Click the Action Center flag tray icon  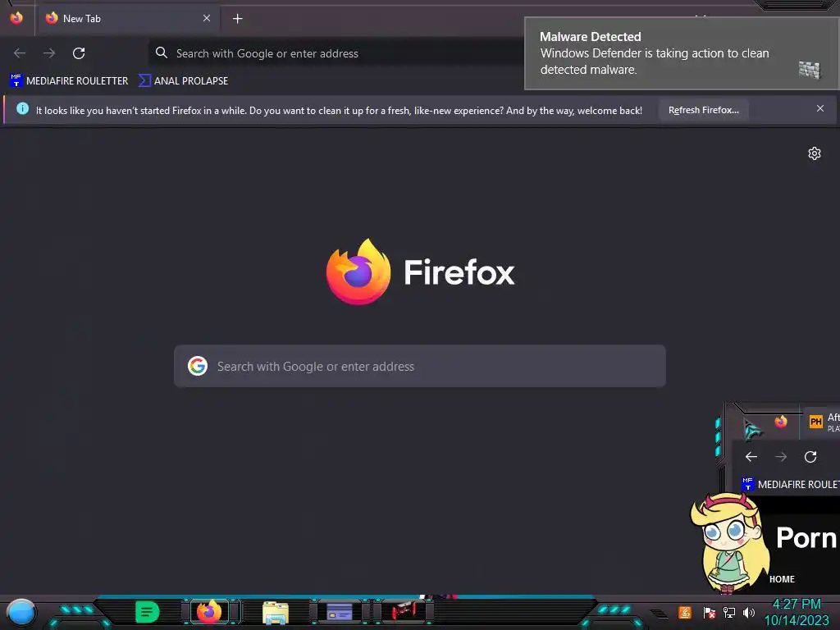click(709, 612)
